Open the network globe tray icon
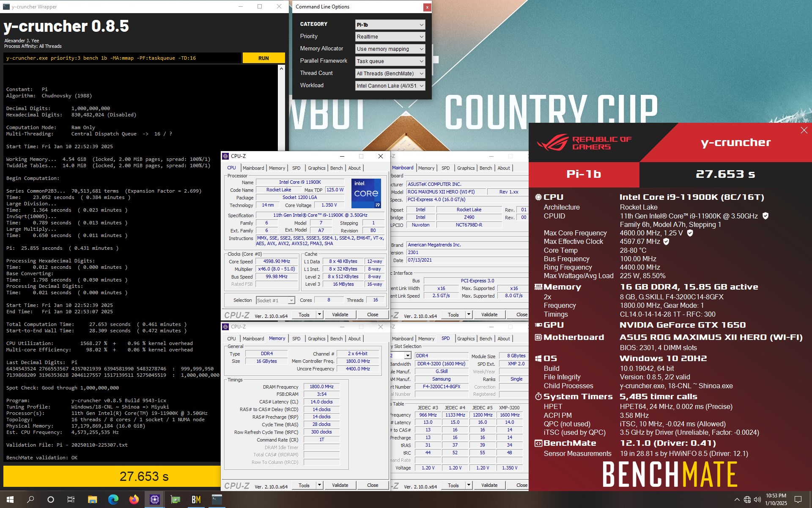812x508 pixels. pyautogui.click(x=747, y=500)
